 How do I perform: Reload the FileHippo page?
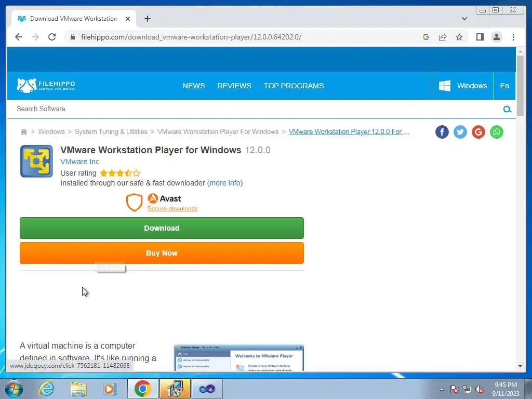[52, 37]
